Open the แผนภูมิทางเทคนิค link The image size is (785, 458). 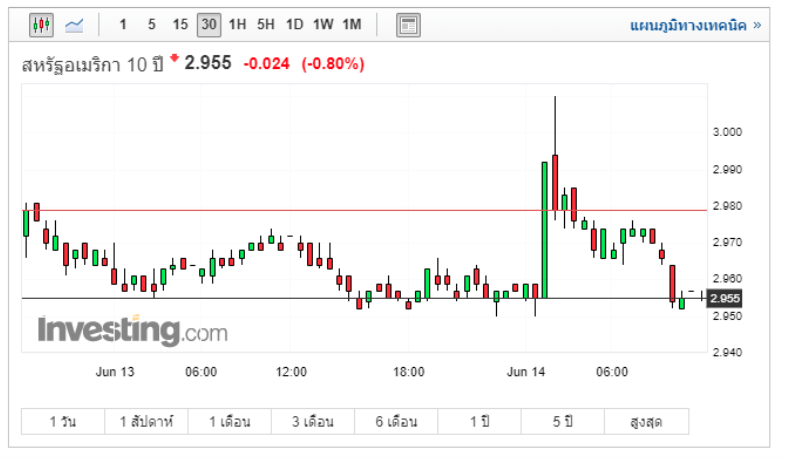(694, 24)
